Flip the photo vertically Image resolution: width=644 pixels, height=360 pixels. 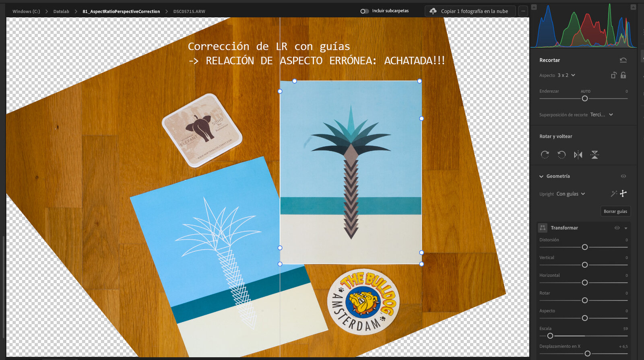[594, 154]
